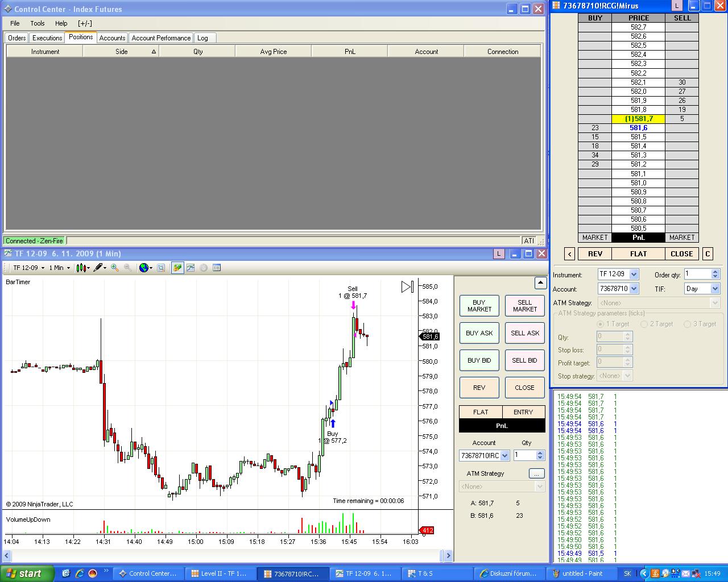This screenshot has width=728, height=582.
Task: Open the chart properties table icon
Action: click(x=217, y=268)
